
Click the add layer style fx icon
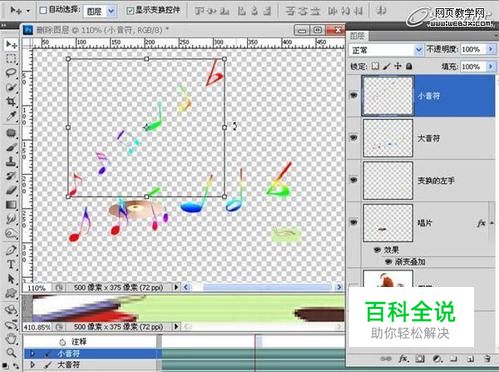[x=403, y=359]
